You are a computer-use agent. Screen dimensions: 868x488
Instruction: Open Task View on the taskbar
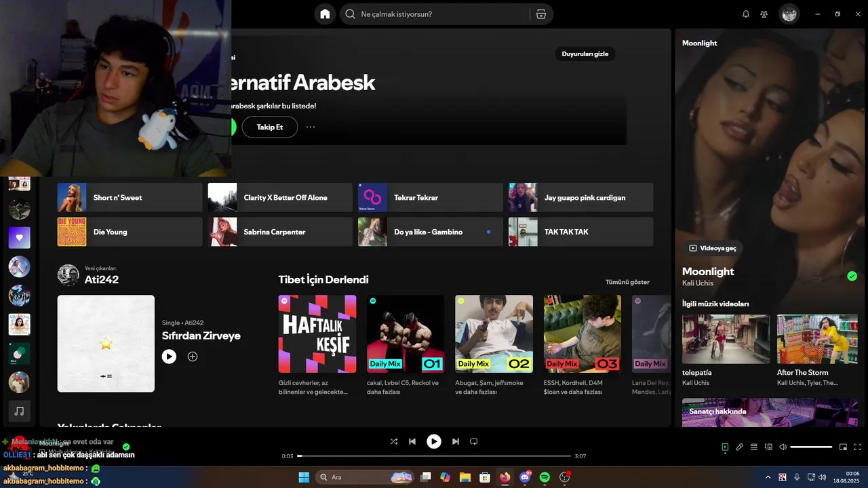coord(426,477)
